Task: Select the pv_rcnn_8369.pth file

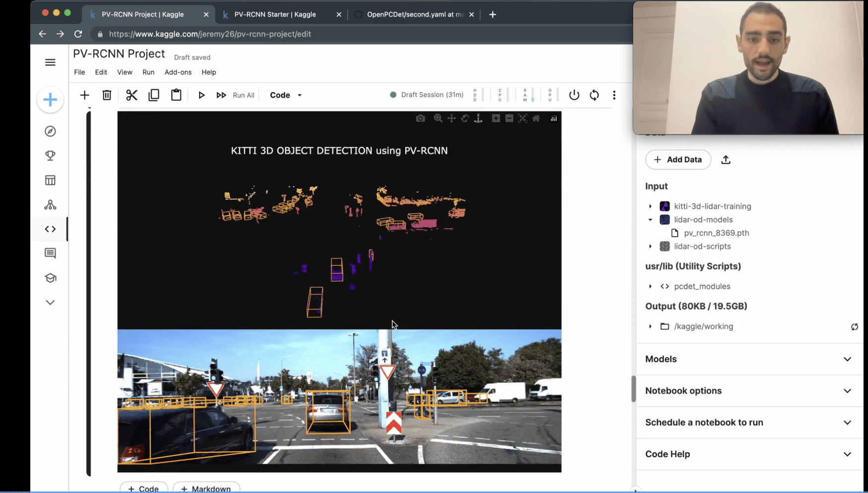Action: tap(716, 233)
